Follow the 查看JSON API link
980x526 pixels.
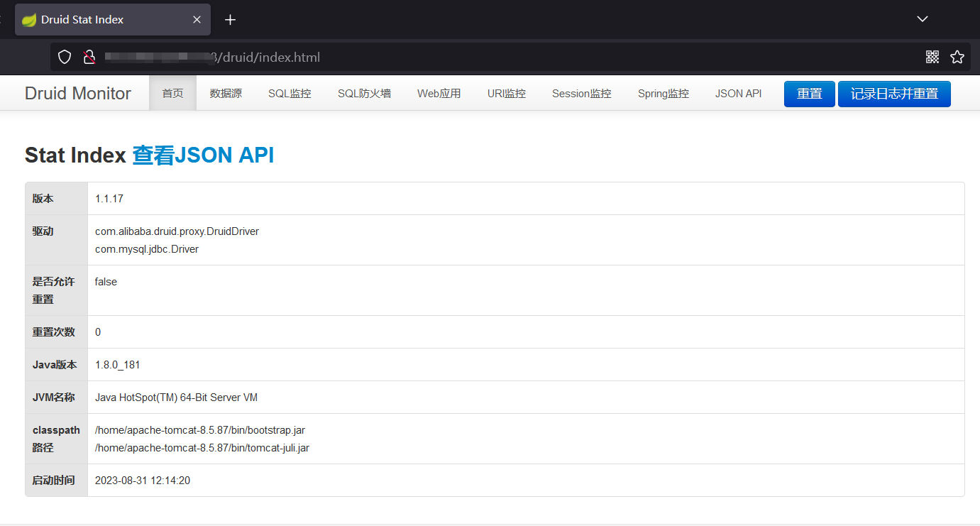tap(203, 155)
